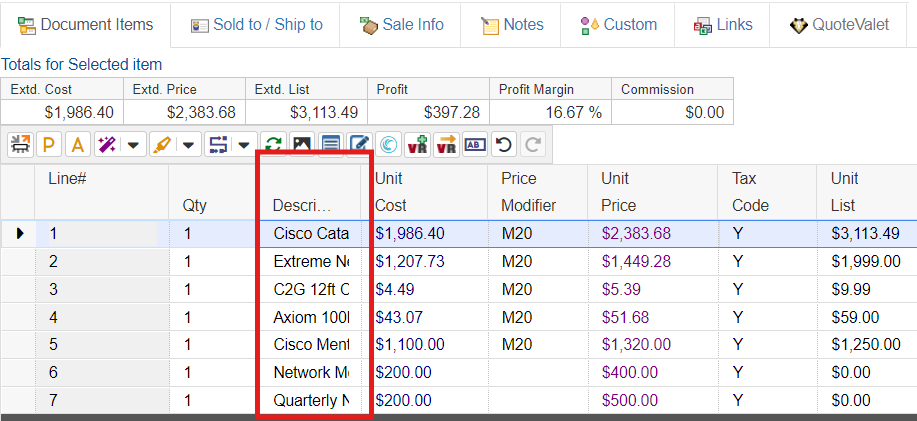Viewport: 917px width, 421px height.
Task: Click the Price Modifier column header
Action: (x=528, y=191)
